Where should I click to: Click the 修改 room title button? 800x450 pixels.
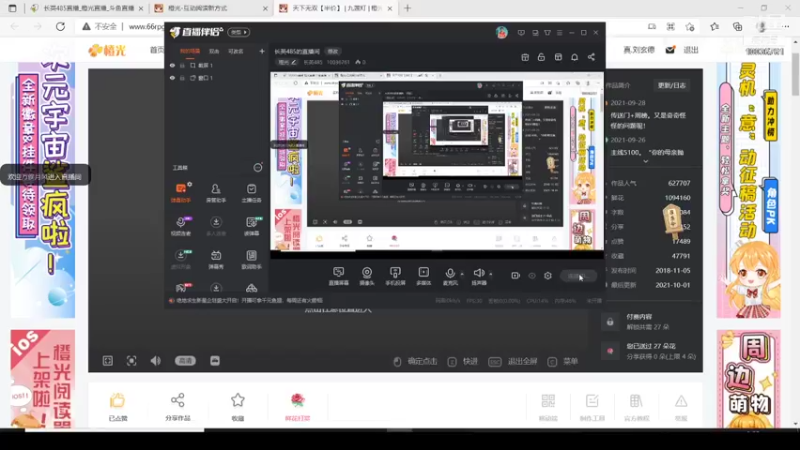coord(333,52)
